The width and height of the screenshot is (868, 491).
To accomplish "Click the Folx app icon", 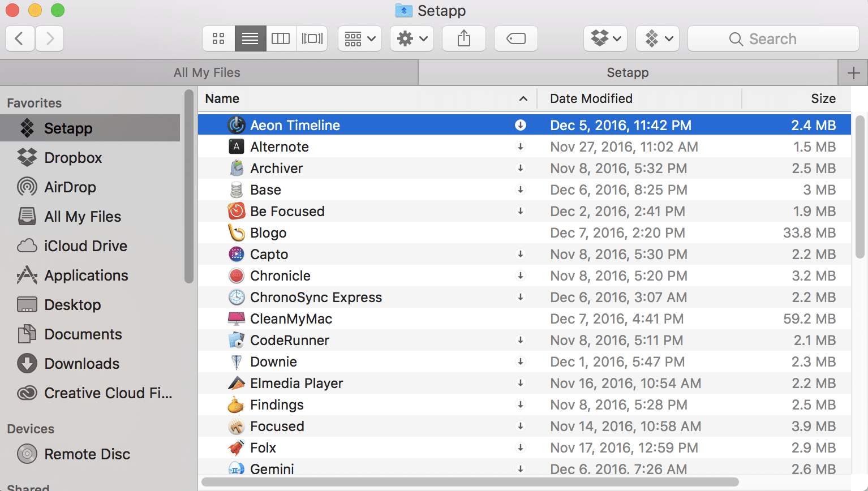I will pyautogui.click(x=236, y=447).
